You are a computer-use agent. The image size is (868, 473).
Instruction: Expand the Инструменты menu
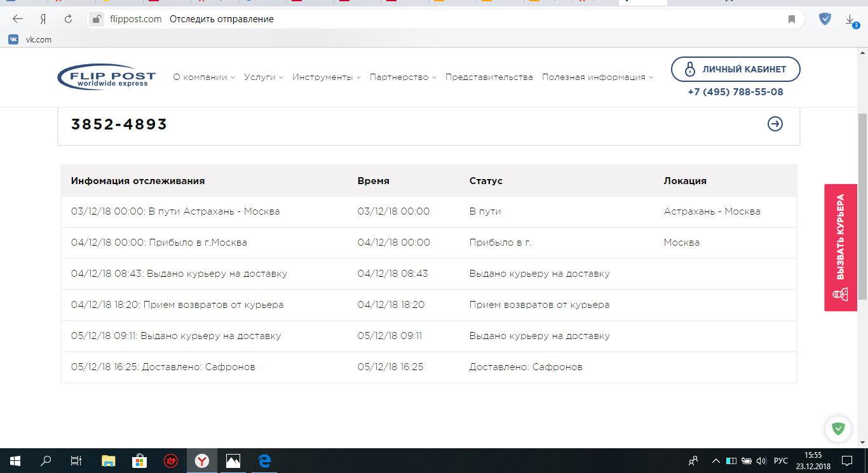[x=327, y=77]
